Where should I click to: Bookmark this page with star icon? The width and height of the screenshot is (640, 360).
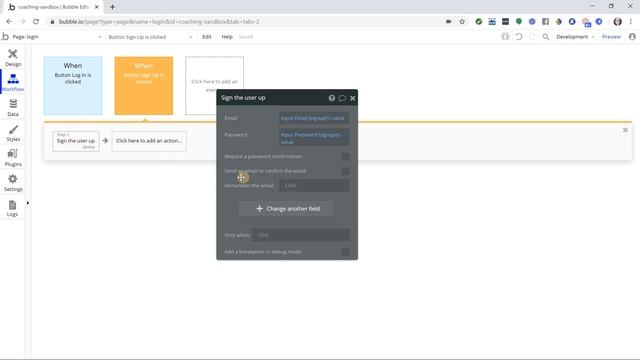462,22
